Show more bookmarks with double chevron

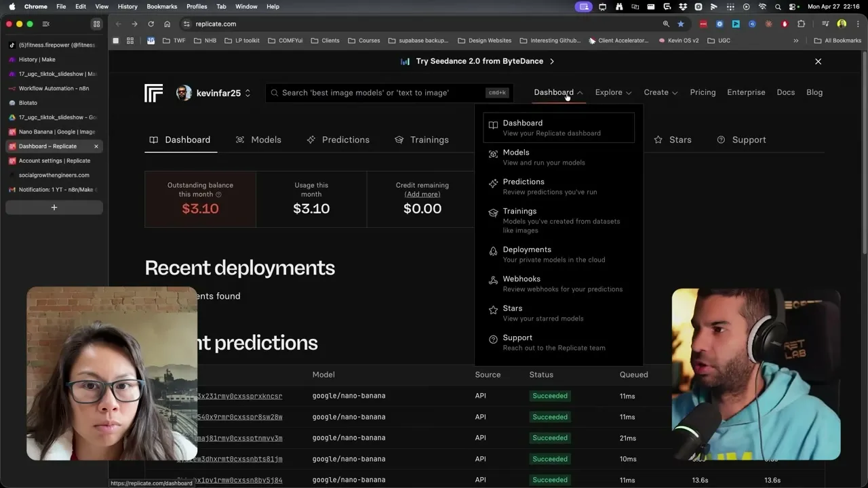(x=796, y=41)
